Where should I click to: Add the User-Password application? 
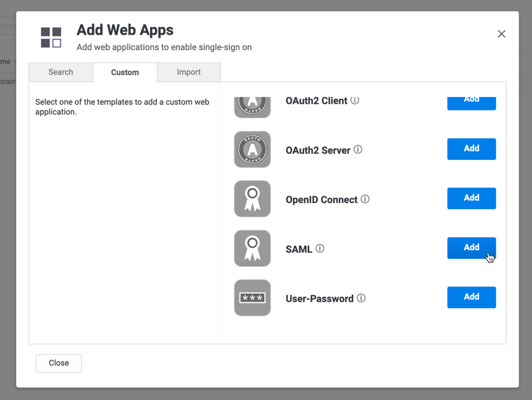coord(471,297)
